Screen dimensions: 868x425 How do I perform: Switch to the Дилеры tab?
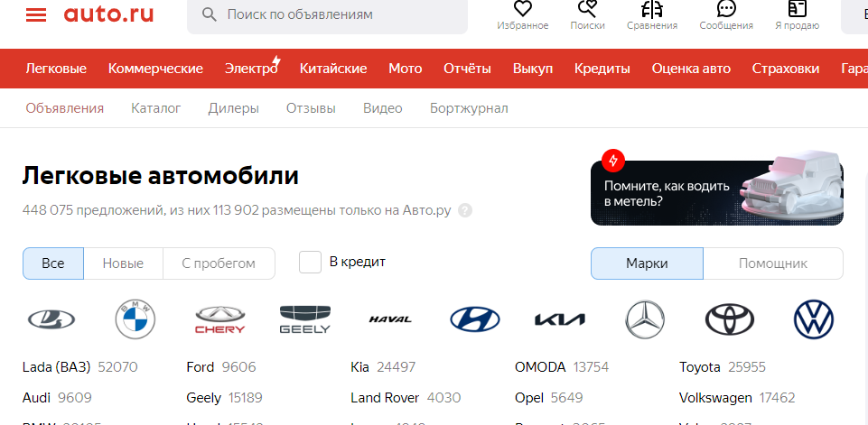tap(234, 108)
